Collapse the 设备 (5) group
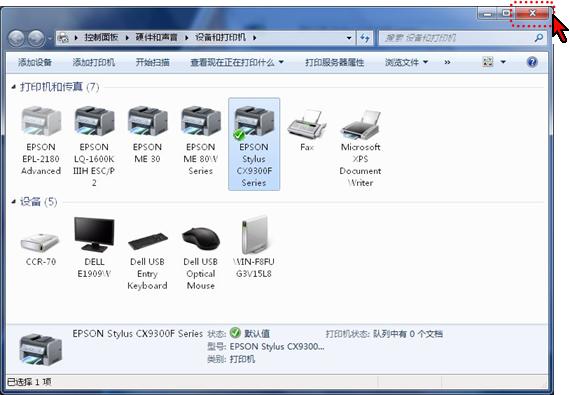Screen dimensions: 570x395 13,201
